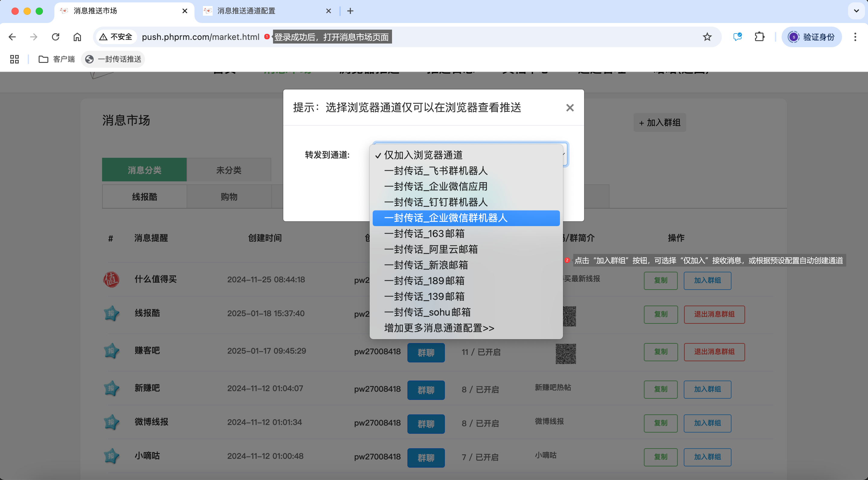This screenshot has width=868, height=480.
Task: Click the 新赚吧 star badge icon
Action: coord(111,388)
